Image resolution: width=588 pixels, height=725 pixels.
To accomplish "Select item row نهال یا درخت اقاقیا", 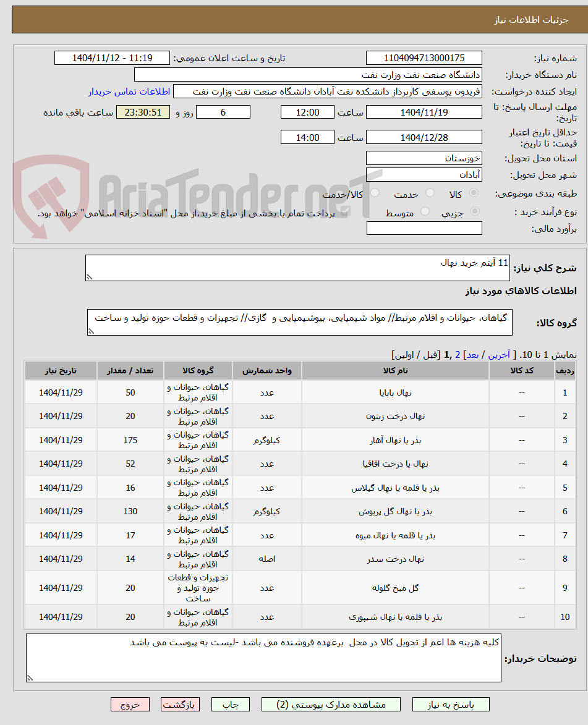I will coord(300,464).
